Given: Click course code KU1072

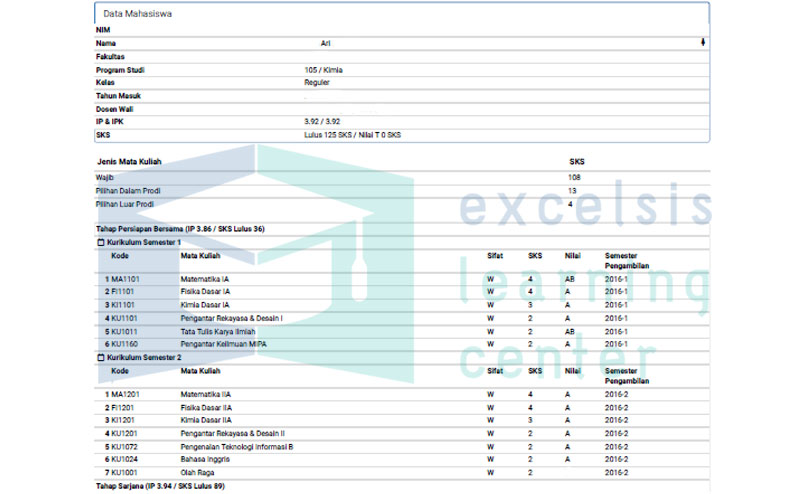Looking at the screenshot, I should tap(126, 446).
